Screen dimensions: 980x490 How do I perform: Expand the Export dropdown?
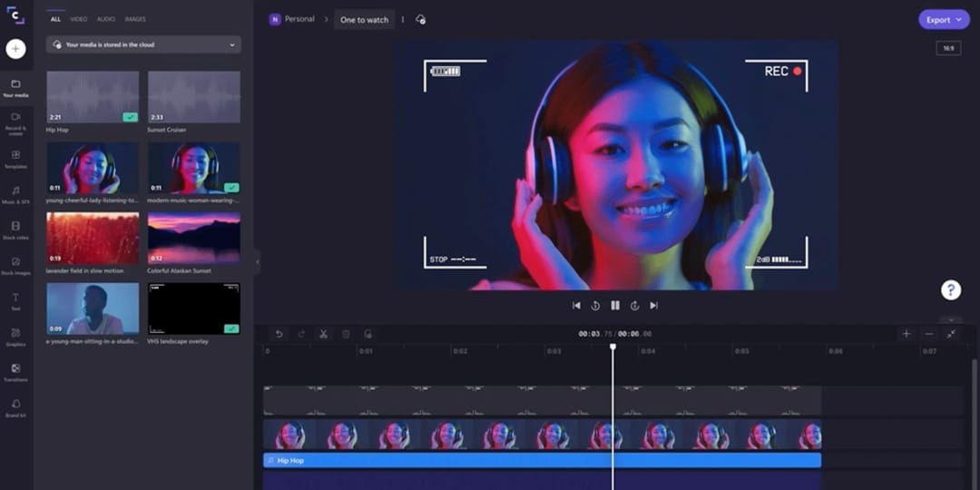[x=944, y=19]
